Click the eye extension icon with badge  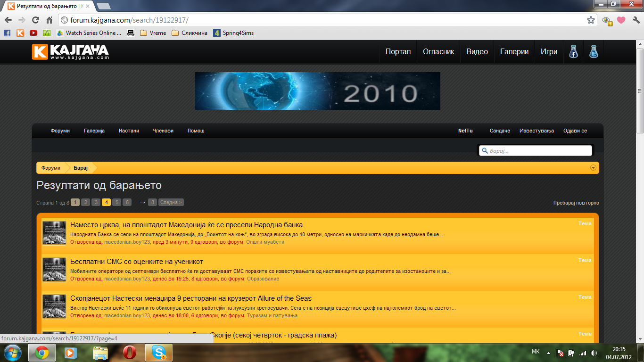(x=607, y=21)
